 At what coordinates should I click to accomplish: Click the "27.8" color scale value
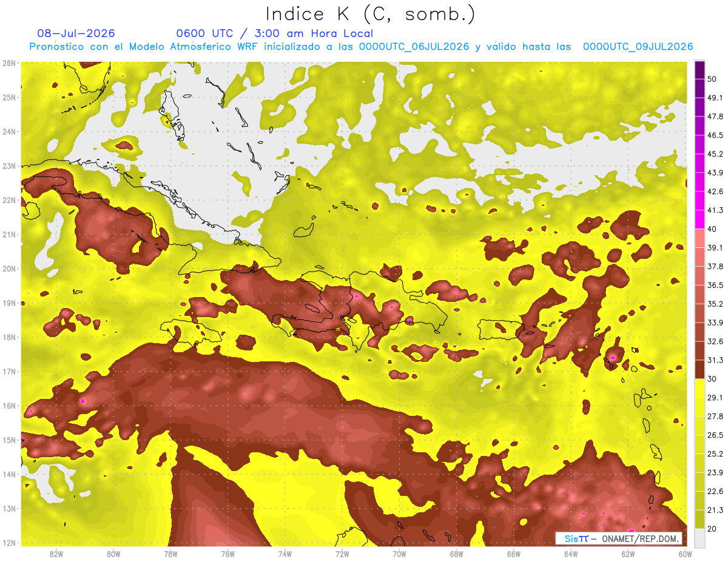715,416
